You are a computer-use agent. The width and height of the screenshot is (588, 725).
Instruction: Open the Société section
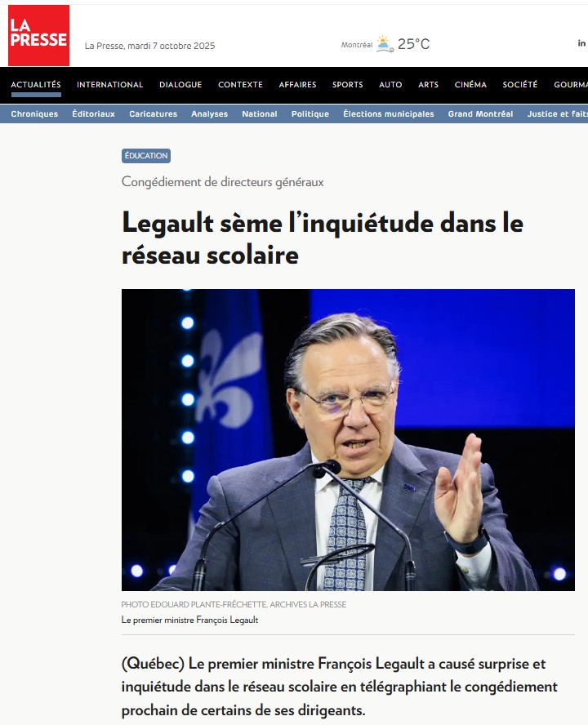tap(520, 85)
